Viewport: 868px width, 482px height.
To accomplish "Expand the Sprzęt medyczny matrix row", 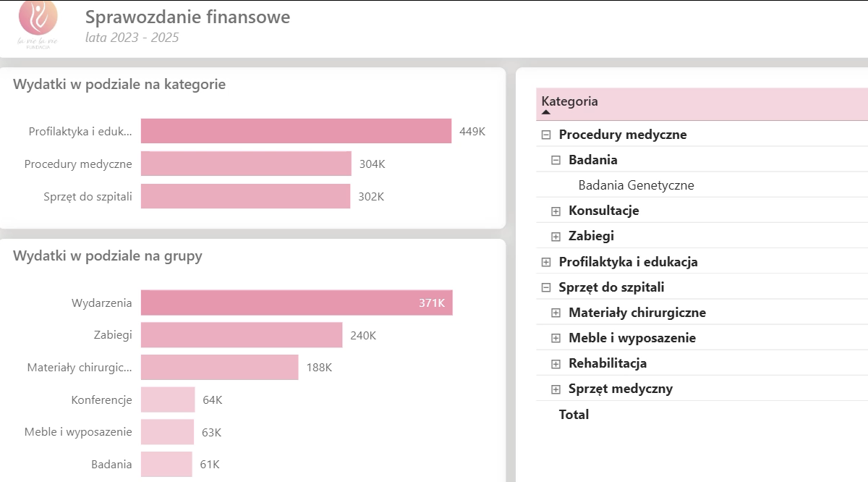I will pyautogui.click(x=556, y=389).
